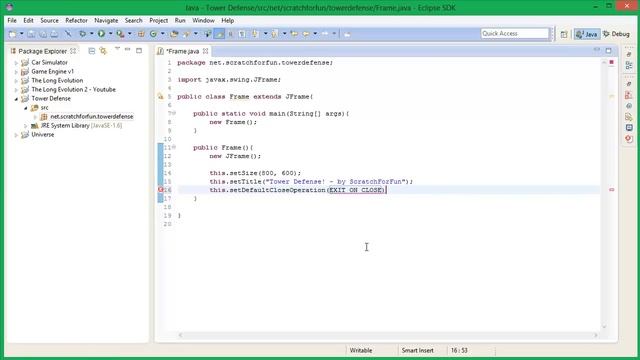
Task: Click The Long Evolution 2 - Youtube project
Action: tap(73, 89)
